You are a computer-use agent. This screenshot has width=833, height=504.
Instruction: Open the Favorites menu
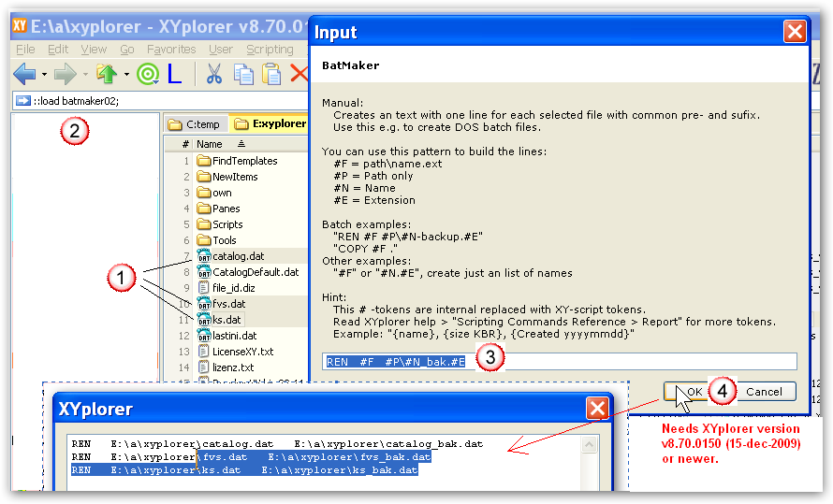[x=171, y=50]
